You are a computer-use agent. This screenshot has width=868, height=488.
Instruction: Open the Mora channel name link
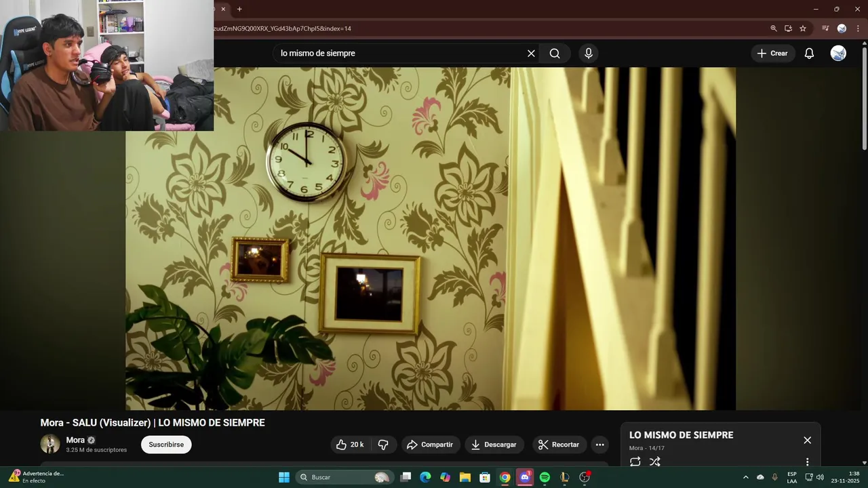click(x=75, y=440)
